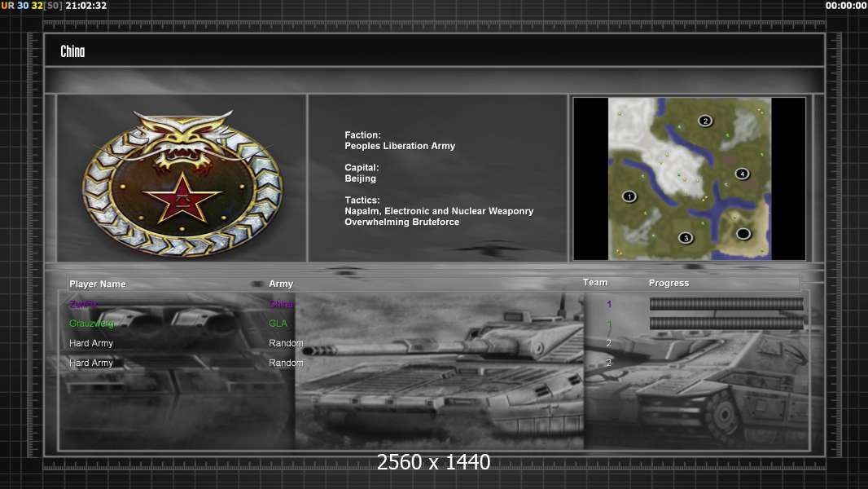Screen dimensions: 868x489
Task: Click the 00:00:00 game timer in the corner
Action: (x=846, y=6)
